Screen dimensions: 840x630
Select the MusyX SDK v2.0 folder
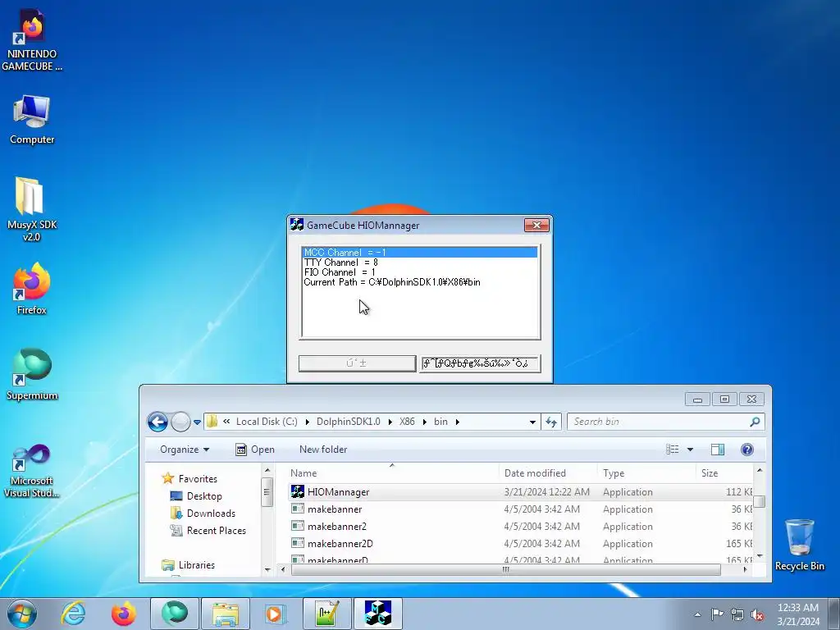click(x=32, y=209)
